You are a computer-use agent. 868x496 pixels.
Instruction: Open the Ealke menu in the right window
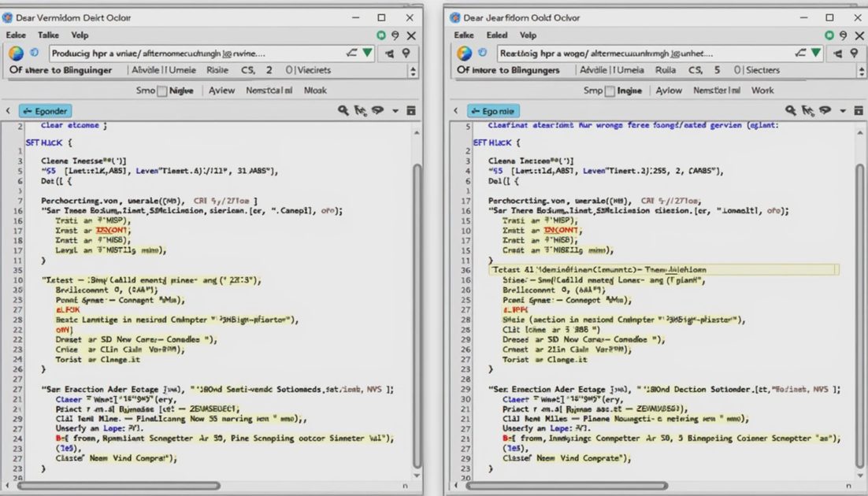464,35
